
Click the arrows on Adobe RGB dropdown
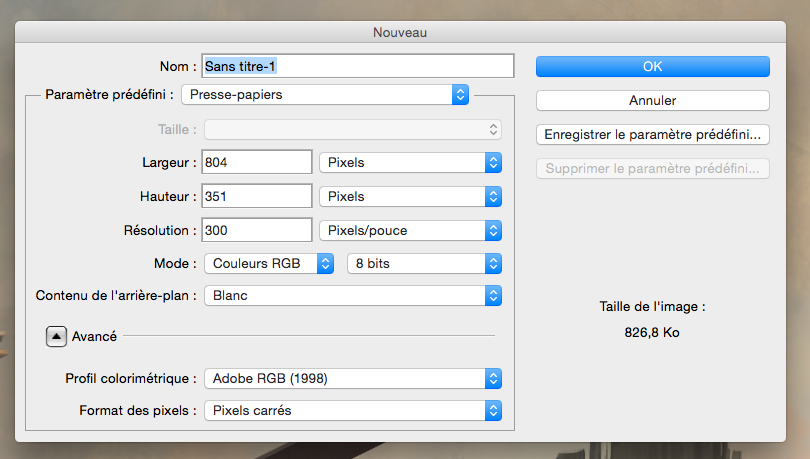[492, 378]
